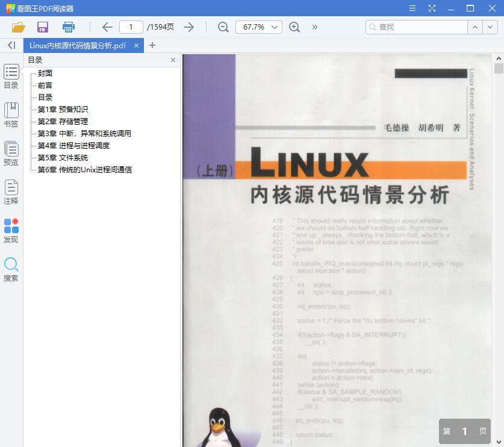Collapse the side panel arrow
The image size is (504, 447).
click(x=11, y=45)
